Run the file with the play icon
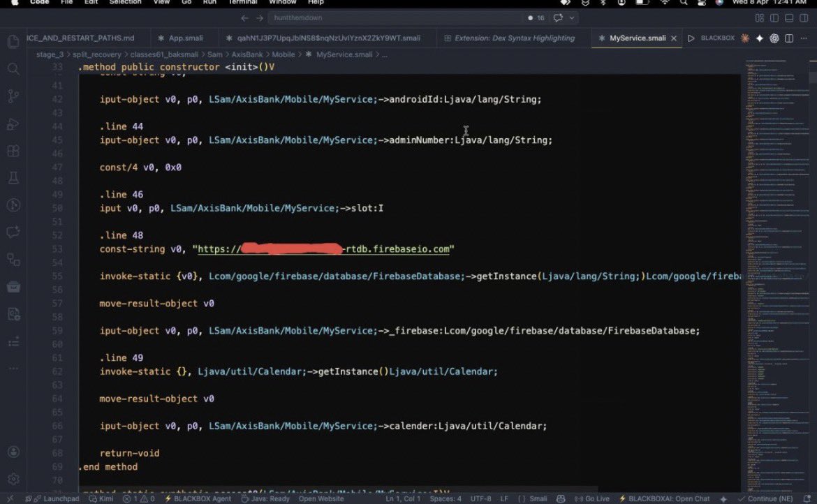The height and width of the screenshot is (504, 817). [691, 38]
